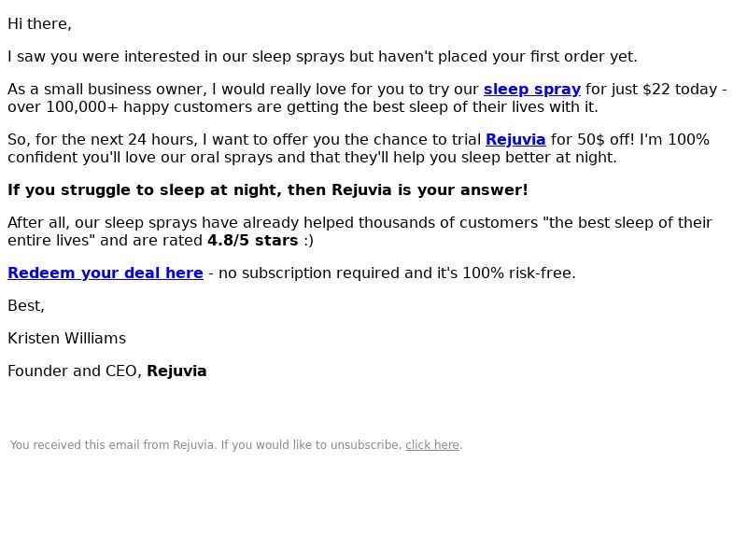Click the "Best," sign-off line
The image size is (747, 560).
point(26,306)
